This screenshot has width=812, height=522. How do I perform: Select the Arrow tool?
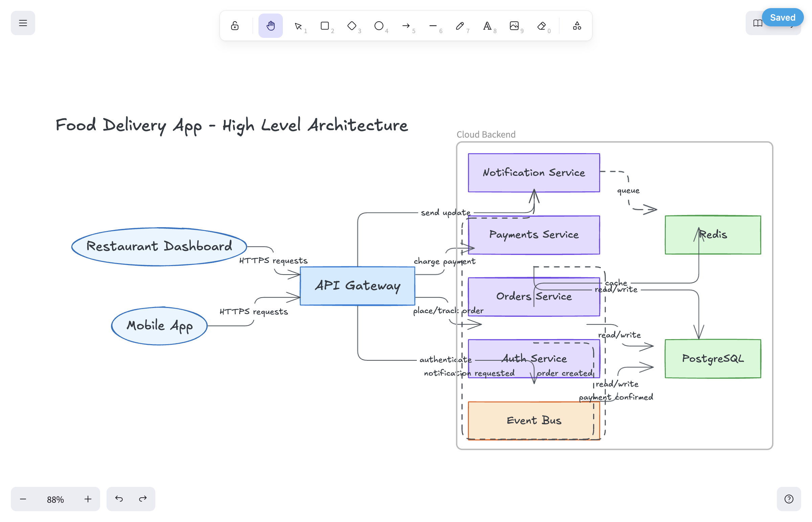pos(406,26)
